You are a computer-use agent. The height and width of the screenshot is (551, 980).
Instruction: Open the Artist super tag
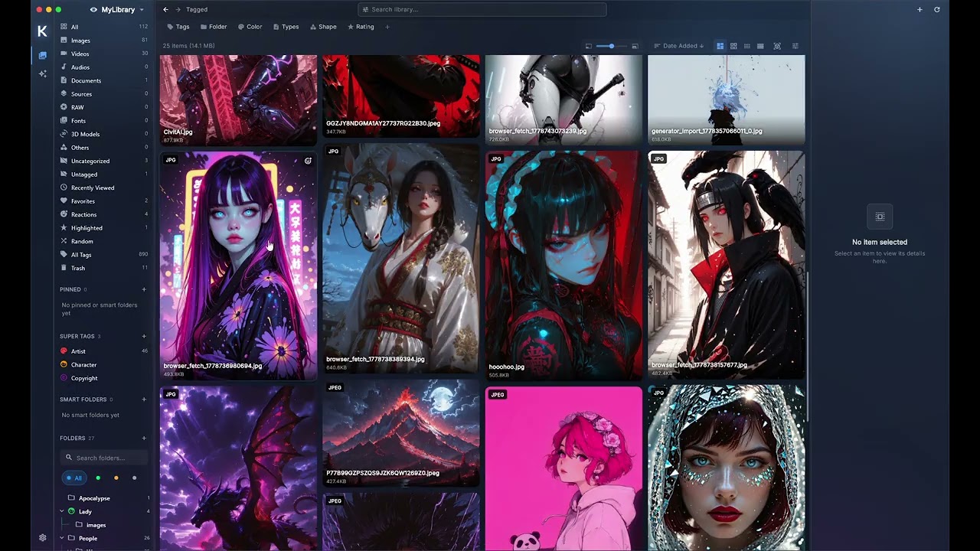tap(104, 351)
